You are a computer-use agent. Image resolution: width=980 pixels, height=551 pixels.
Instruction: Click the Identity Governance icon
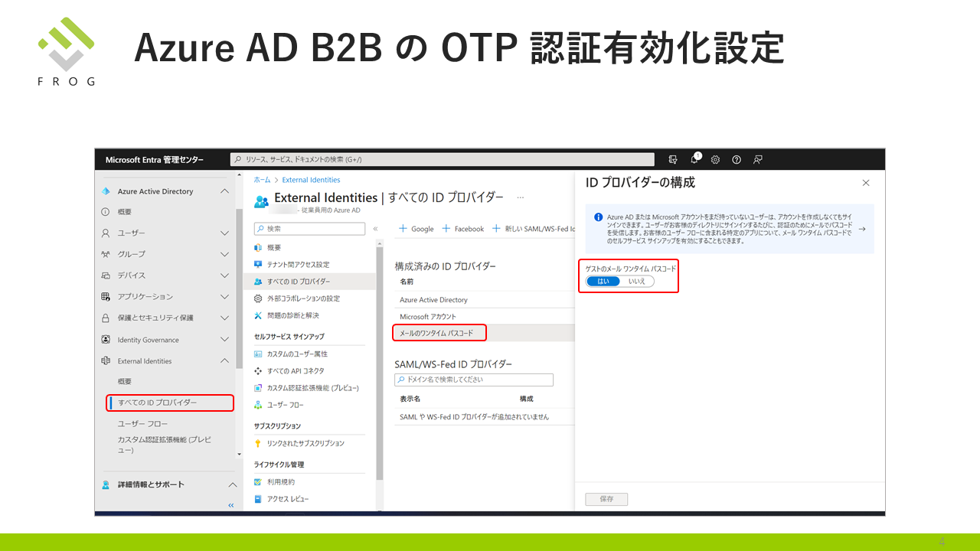tap(106, 340)
